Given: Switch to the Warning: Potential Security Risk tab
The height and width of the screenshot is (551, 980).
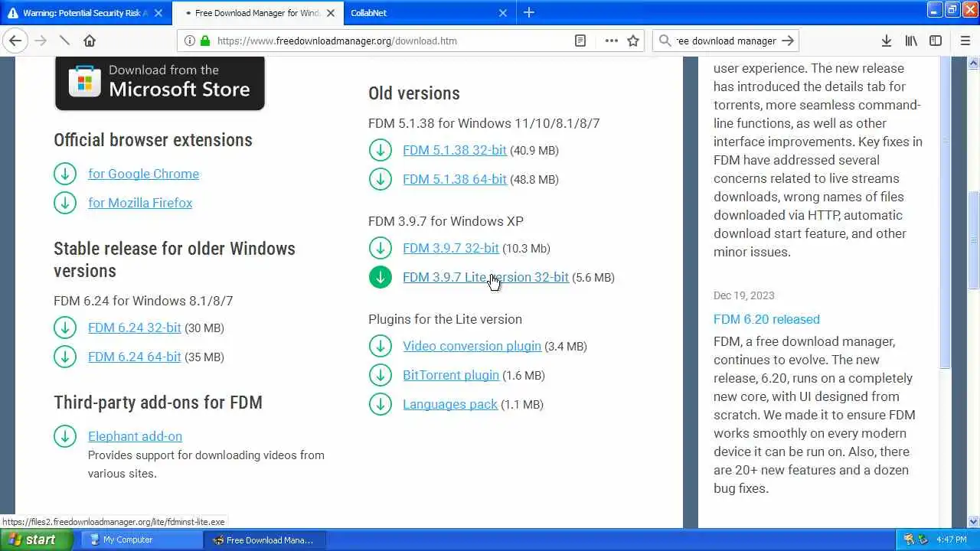Looking at the screenshot, I should 85,13.
